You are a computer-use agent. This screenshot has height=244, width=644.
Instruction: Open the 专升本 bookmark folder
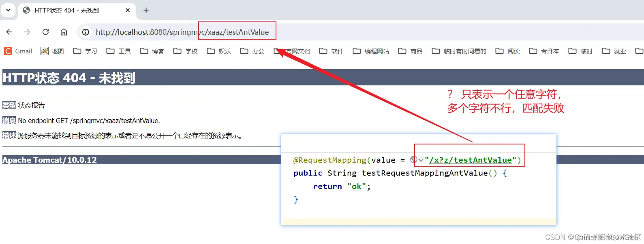coord(544,51)
